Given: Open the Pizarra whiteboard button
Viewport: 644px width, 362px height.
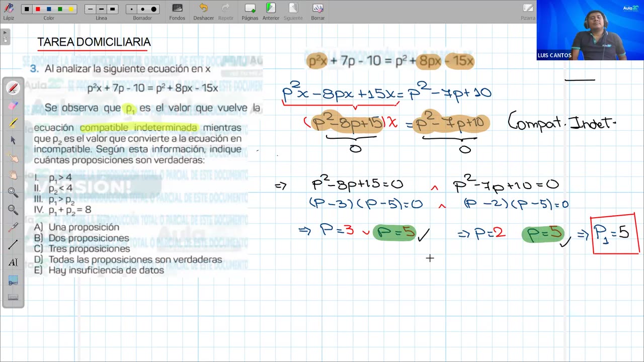Looking at the screenshot, I should click(x=528, y=11).
